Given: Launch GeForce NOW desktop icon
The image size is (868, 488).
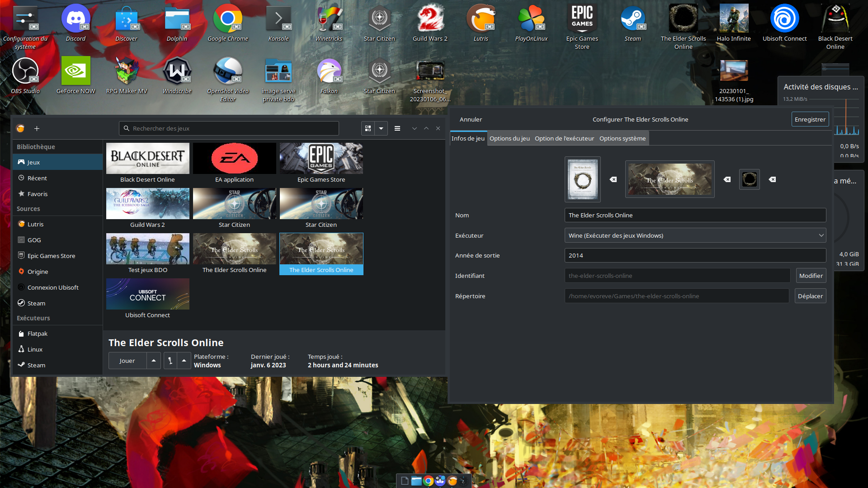Looking at the screenshot, I should (75, 75).
